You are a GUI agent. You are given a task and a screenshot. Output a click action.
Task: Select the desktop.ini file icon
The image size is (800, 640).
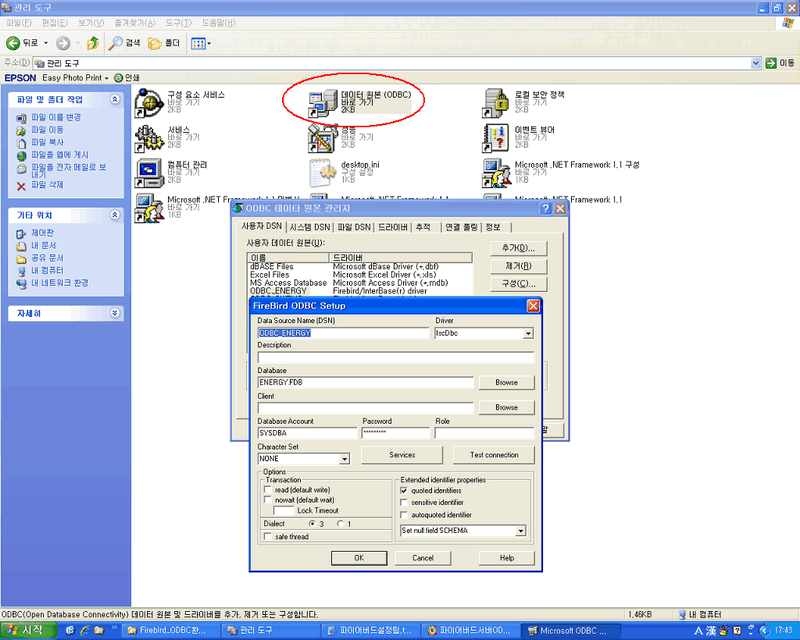click(322, 173)
